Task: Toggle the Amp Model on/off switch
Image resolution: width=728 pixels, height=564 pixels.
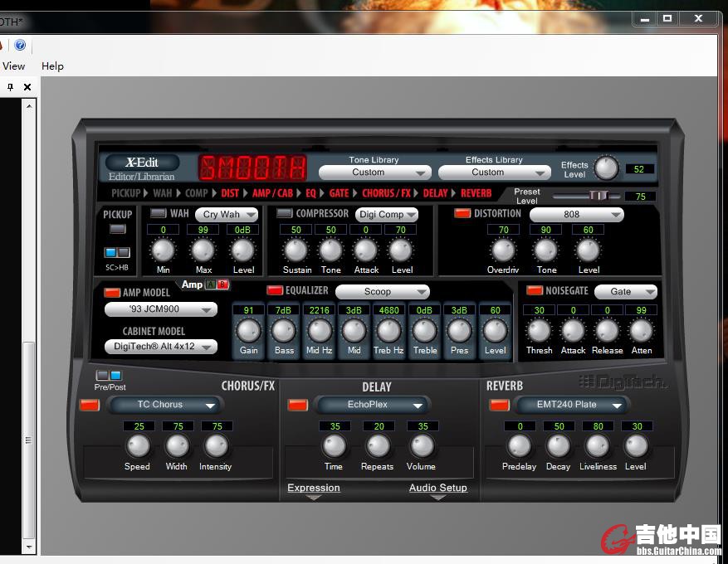Action: coord(112,293)
